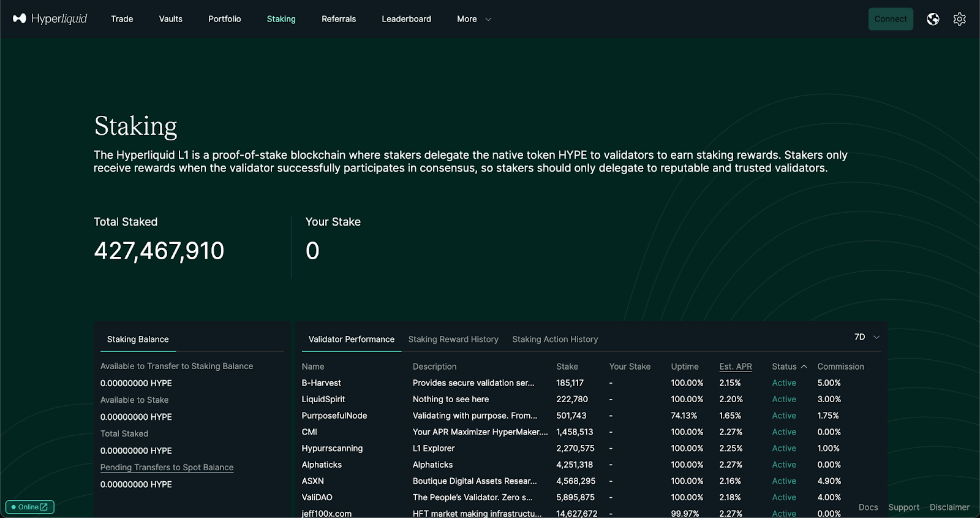980x518 pixels.
Task: Navigate to Portfolio
Action: click(x=225, y=19)
